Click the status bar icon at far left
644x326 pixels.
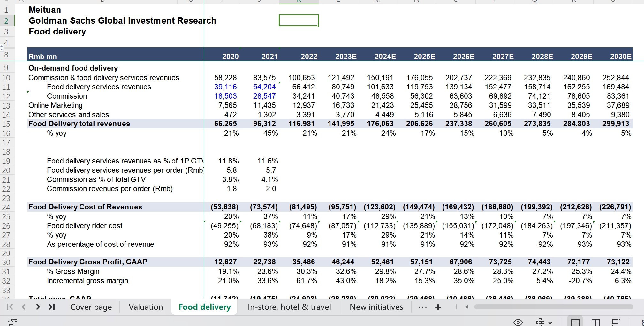(13, 322)
